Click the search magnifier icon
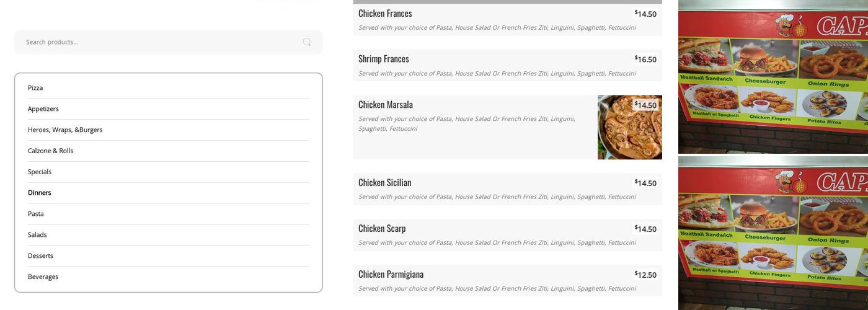Viewport: 868px width, 310px height. coord(307,42)
